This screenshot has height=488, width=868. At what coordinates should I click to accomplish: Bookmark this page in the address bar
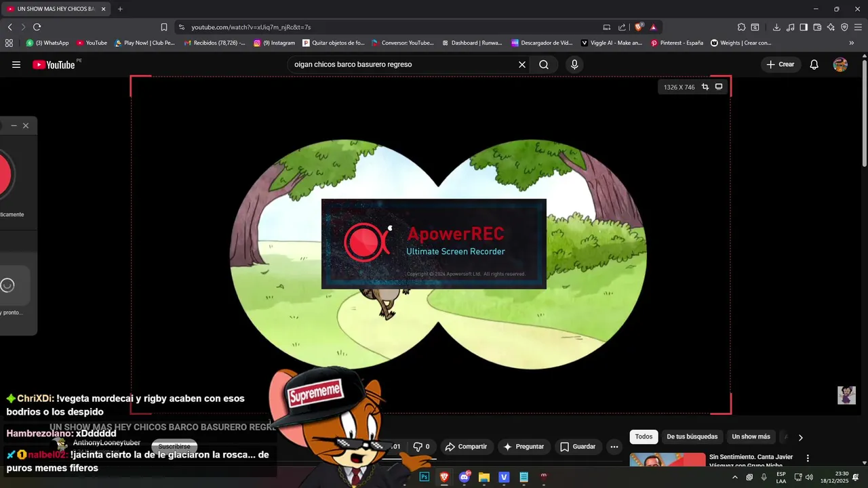[164, 27]
